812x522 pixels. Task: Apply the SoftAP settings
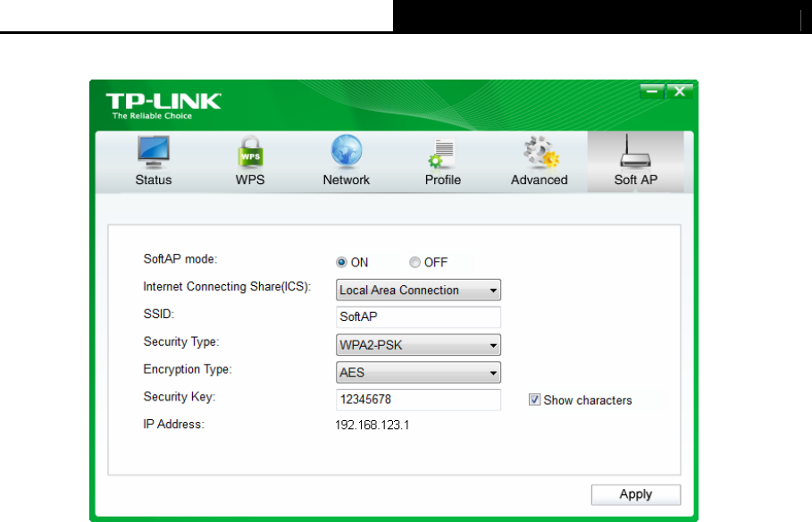636,494
